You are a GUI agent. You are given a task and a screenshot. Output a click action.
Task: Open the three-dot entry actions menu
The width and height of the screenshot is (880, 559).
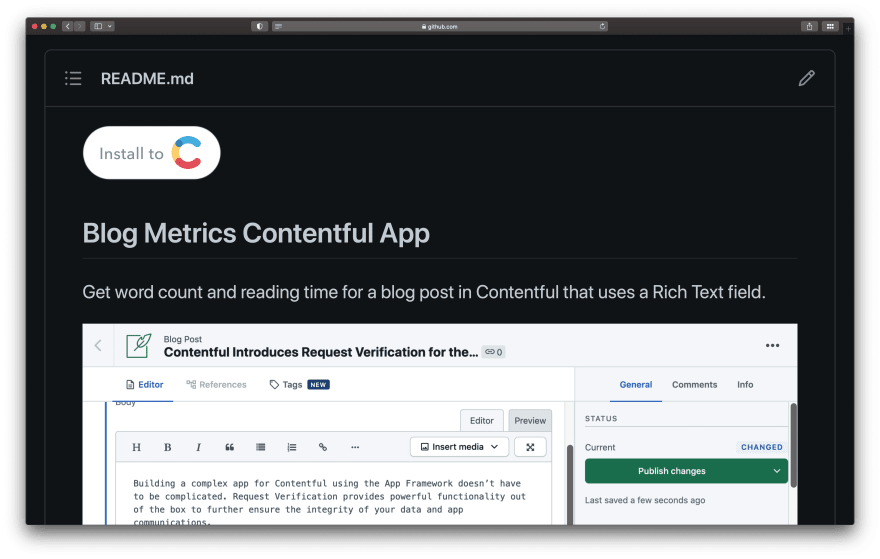(772, 345)
